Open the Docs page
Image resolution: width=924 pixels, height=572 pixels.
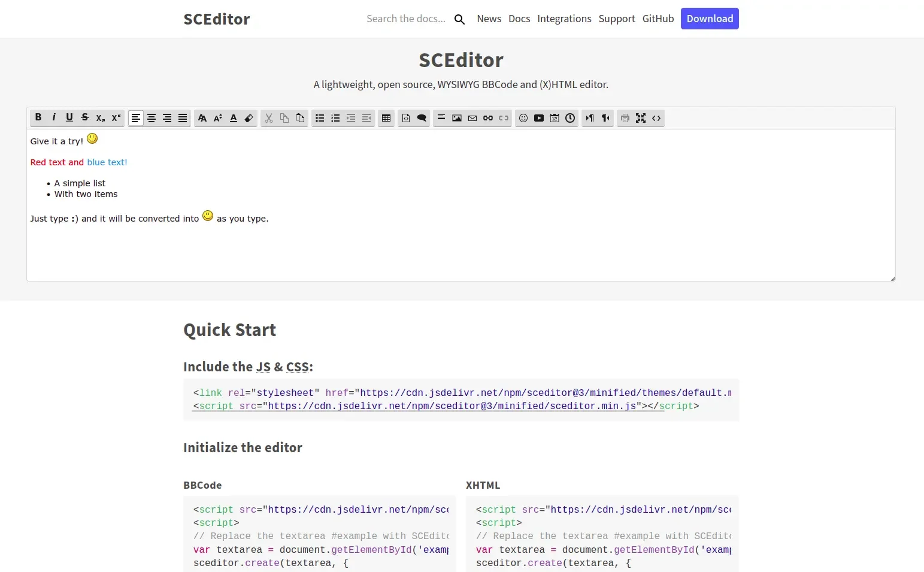(519, 19)
